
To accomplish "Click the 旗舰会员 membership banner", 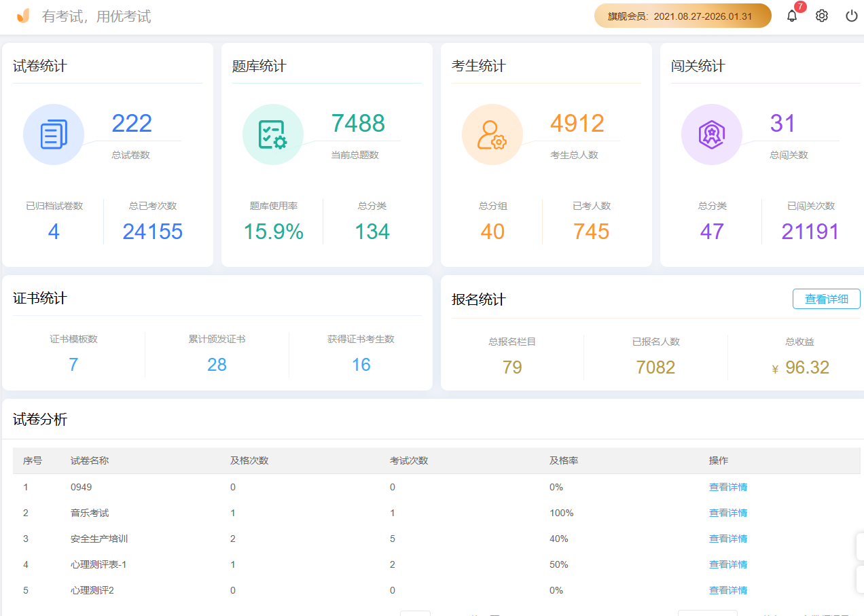I will [682, 15].
